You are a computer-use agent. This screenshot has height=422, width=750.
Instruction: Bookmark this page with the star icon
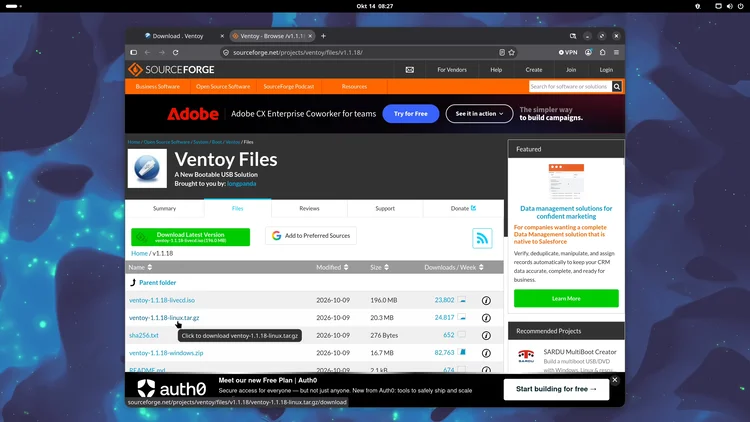(511, 53)
